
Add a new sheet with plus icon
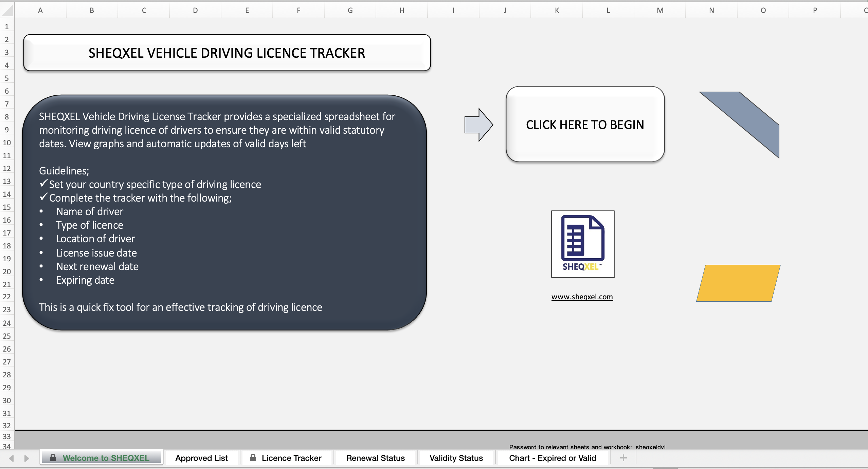(x=623, y=458)
